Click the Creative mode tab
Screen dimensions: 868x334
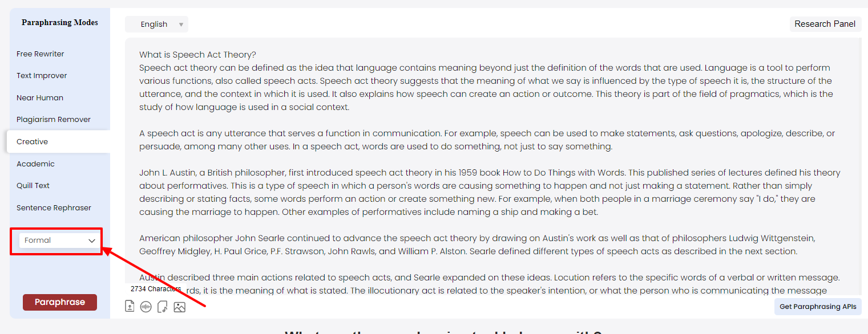[33, 142]
